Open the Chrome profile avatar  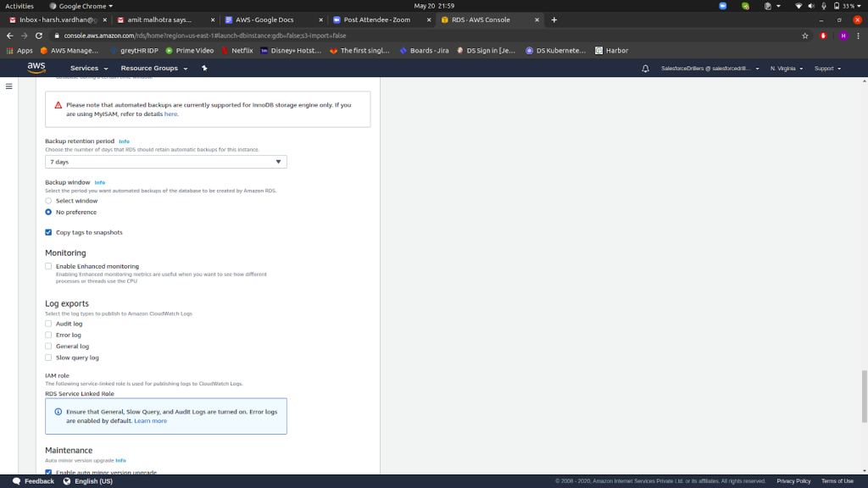pyautogui.click(x=843, y=36)
